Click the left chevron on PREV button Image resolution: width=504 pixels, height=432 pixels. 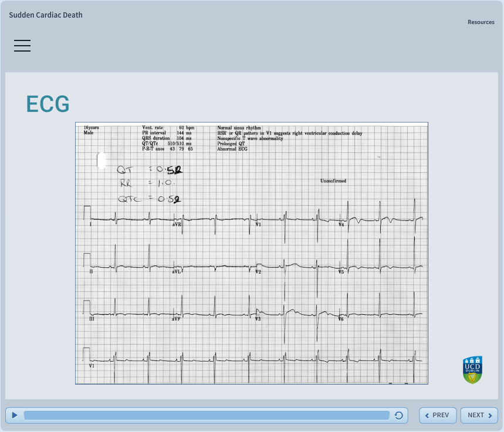[428, 415]
